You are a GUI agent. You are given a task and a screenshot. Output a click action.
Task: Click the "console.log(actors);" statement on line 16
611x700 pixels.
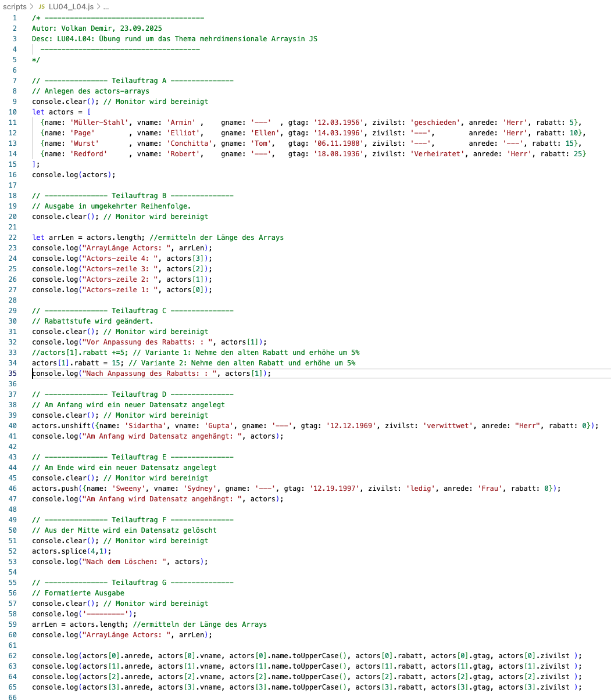[x=74, y=175]
